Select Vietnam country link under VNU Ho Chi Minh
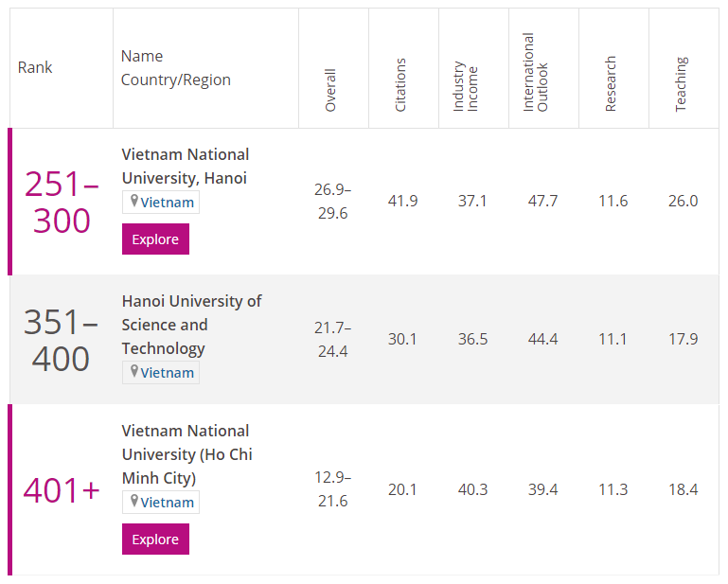728x584 pixels. point(168,503)
